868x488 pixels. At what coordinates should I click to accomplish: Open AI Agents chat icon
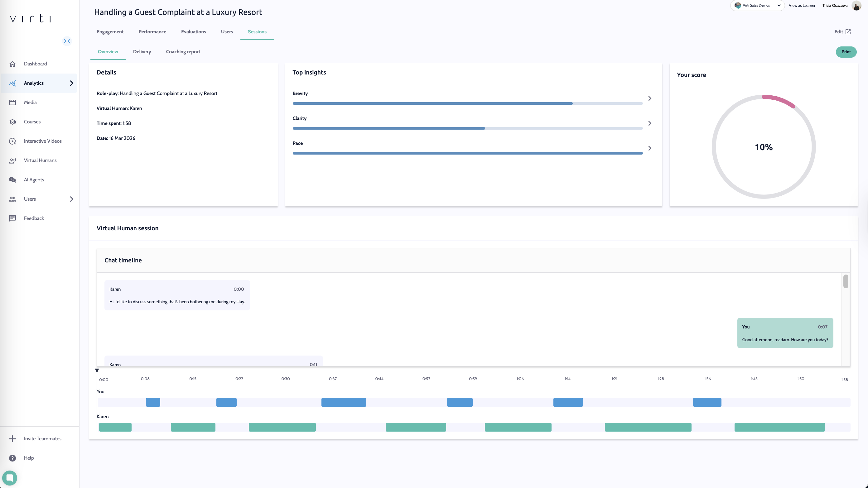pos(12,180)
